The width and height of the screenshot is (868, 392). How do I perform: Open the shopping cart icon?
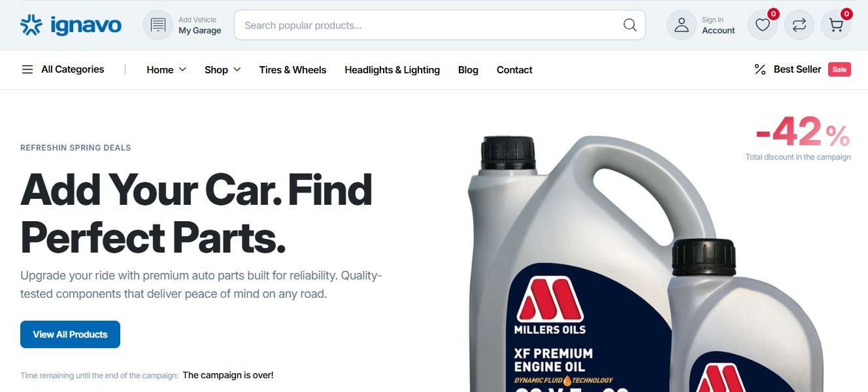836,25
